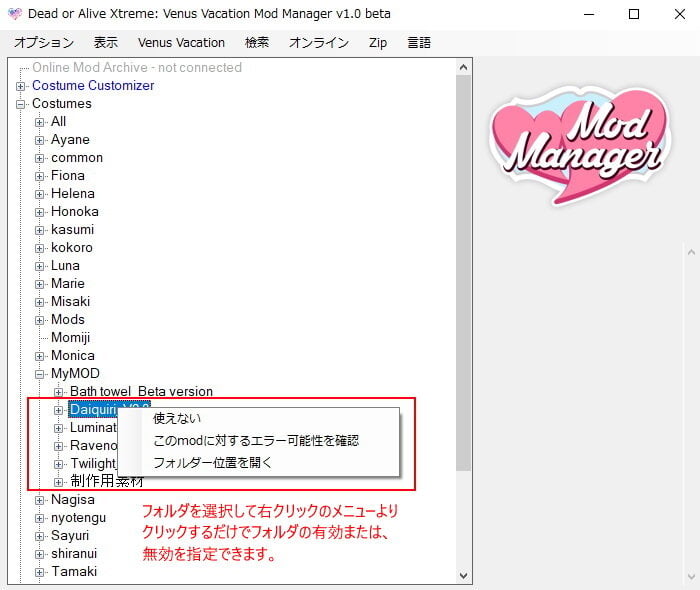Select the Ayane tree item
The height and width of the screenshot is (590, 700).
coord(70,140)
